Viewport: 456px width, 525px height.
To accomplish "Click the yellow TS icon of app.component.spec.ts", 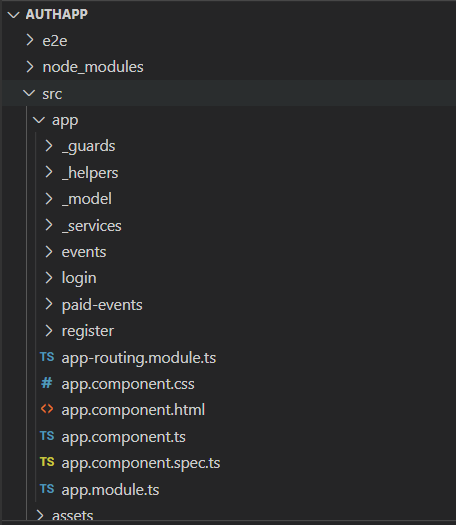I will pyautogui.click(x=47, y=462).
